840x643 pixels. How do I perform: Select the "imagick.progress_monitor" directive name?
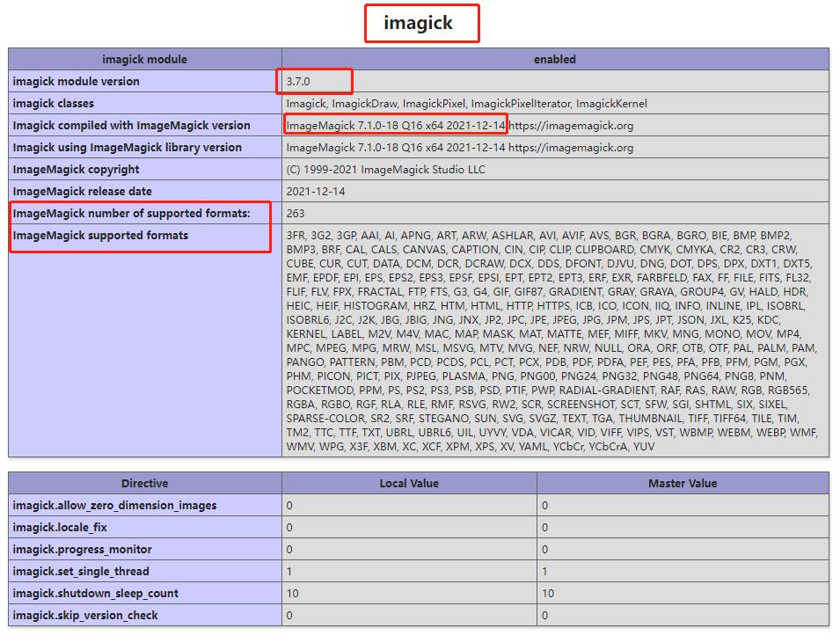[x=82, y=549]
